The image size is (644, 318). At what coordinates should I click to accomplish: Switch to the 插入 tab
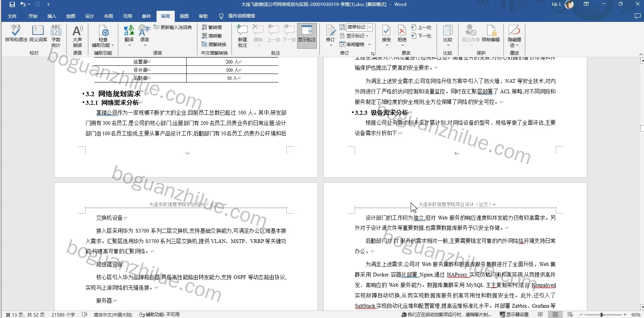(x=52, y=16)
